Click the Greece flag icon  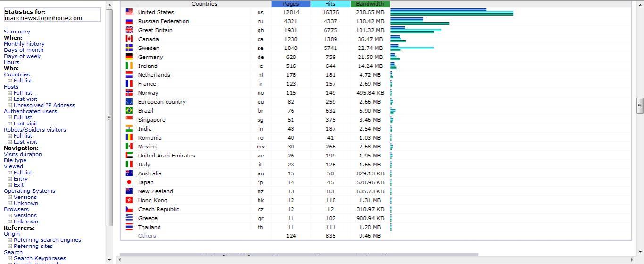click(x=129, y=218)
